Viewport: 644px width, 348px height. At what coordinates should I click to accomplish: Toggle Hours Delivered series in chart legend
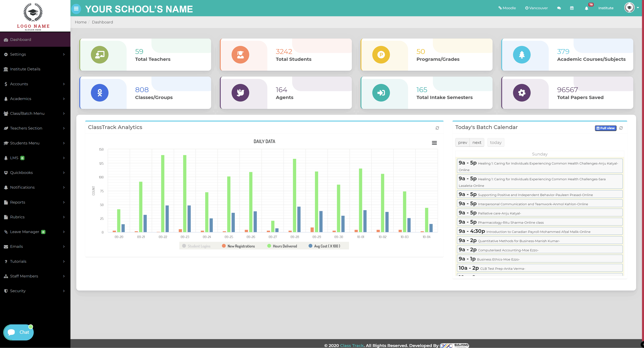click(x=282, y=246)
